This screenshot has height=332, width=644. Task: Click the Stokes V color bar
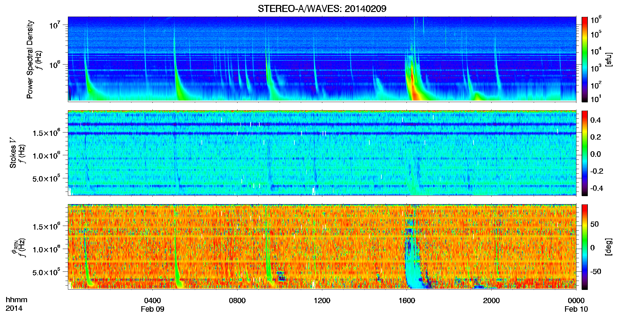(x=585, y=153)
